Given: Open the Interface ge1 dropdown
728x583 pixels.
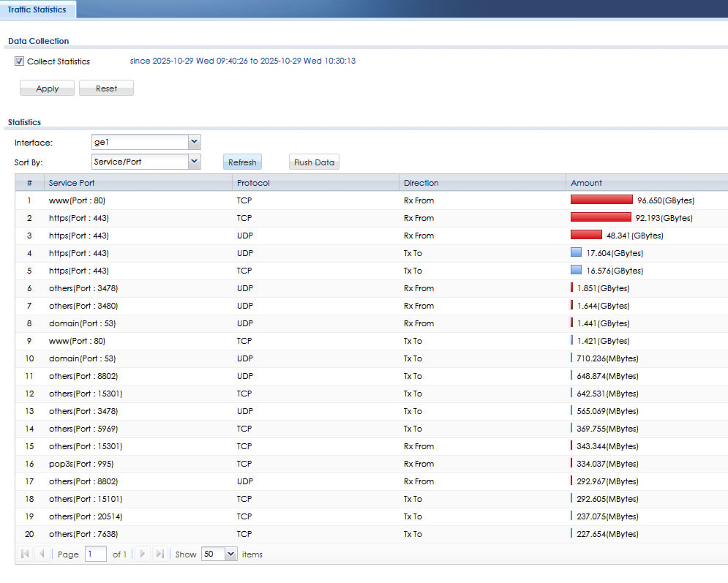Looking at the screenshot, I should point(194,142).
